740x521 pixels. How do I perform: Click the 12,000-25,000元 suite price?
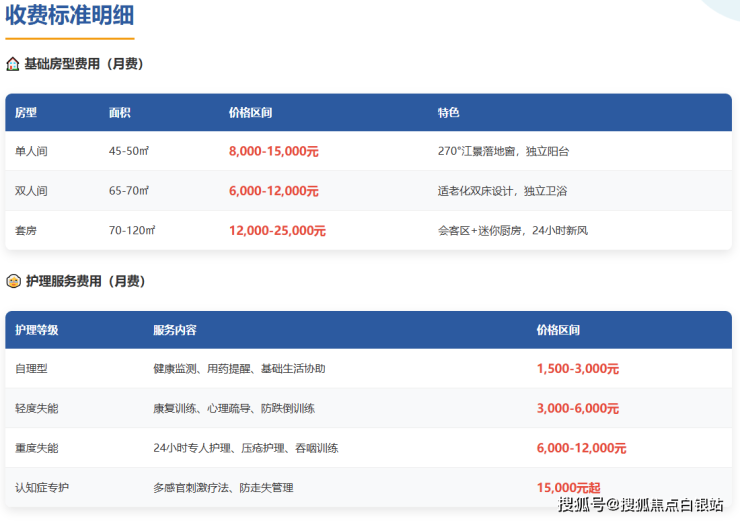click(277, 230)
